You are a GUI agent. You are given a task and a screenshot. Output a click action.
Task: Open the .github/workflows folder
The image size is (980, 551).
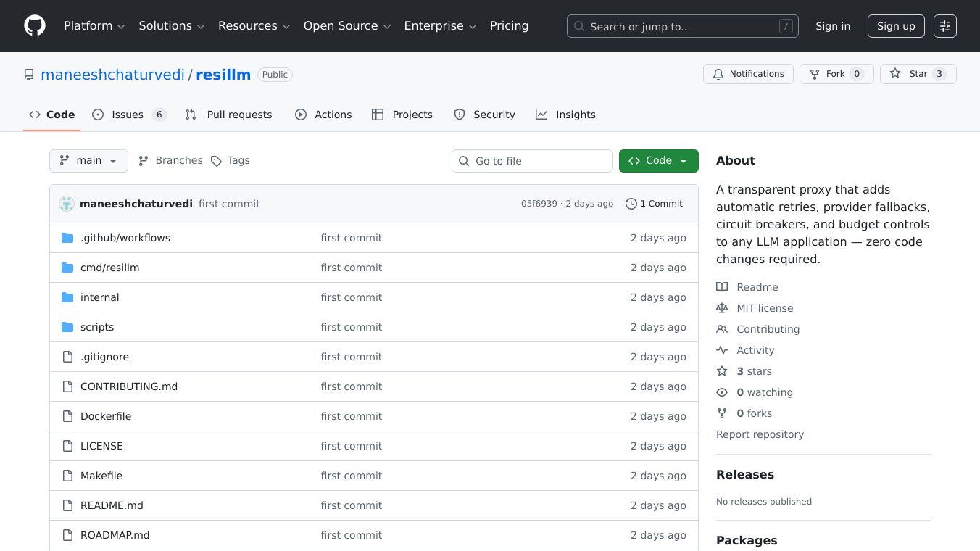tap(125, 238)
